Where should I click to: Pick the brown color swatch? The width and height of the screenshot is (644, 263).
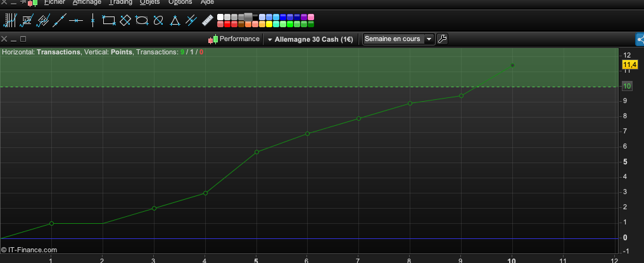click(x=241, y=24)
